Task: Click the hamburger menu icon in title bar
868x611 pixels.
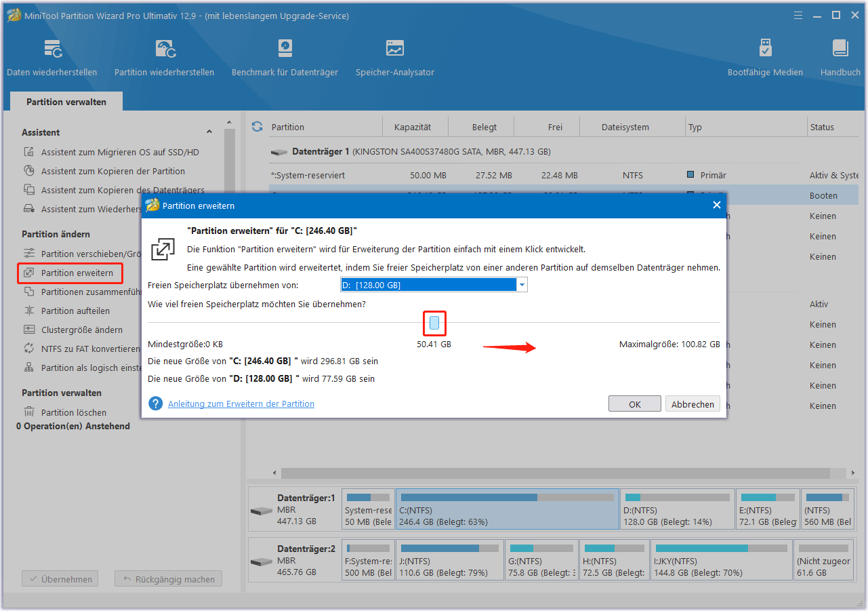Action: coord(800,15)
